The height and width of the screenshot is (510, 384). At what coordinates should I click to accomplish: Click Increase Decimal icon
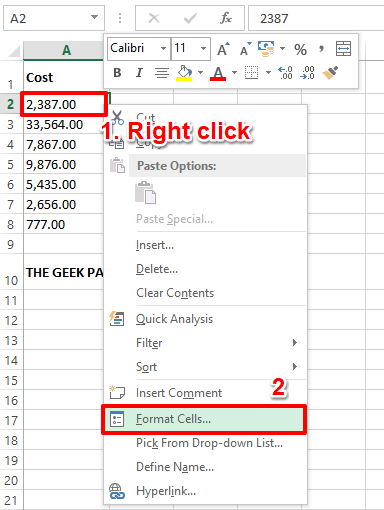286,73
